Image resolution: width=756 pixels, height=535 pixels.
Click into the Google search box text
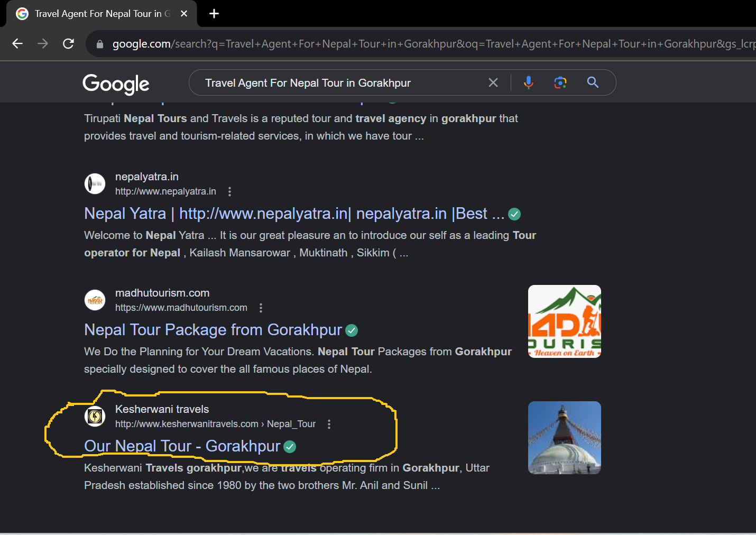click(308, 83)
